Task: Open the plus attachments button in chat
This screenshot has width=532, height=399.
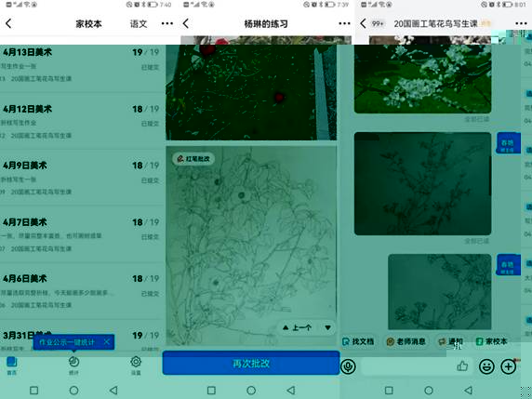Action: [508, 366]
